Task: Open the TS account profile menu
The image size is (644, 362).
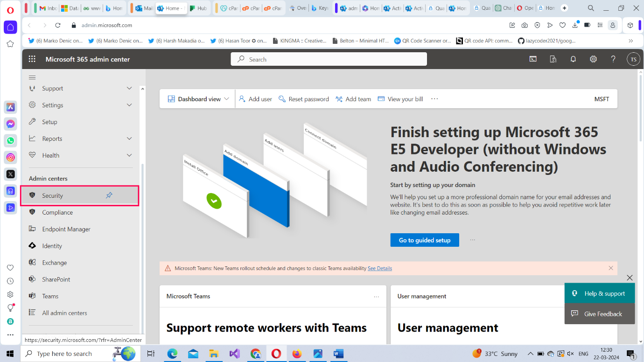Action: click(x=633, y=59)
